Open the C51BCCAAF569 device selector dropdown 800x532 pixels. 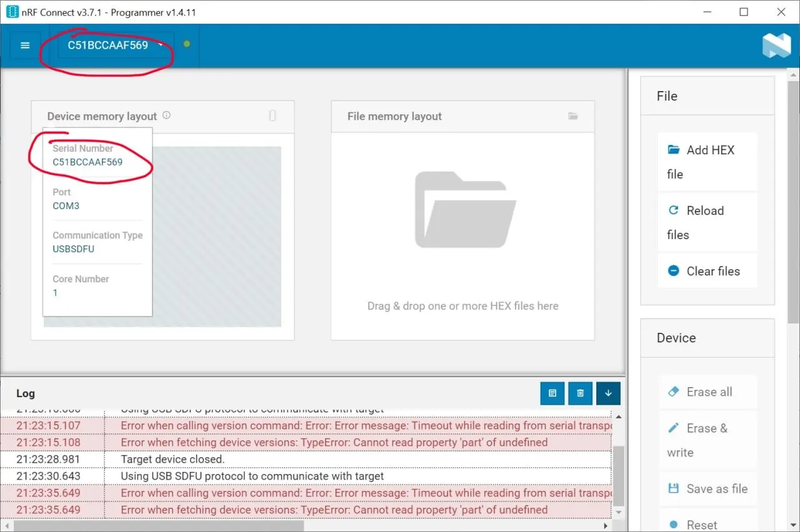point(115,45)
